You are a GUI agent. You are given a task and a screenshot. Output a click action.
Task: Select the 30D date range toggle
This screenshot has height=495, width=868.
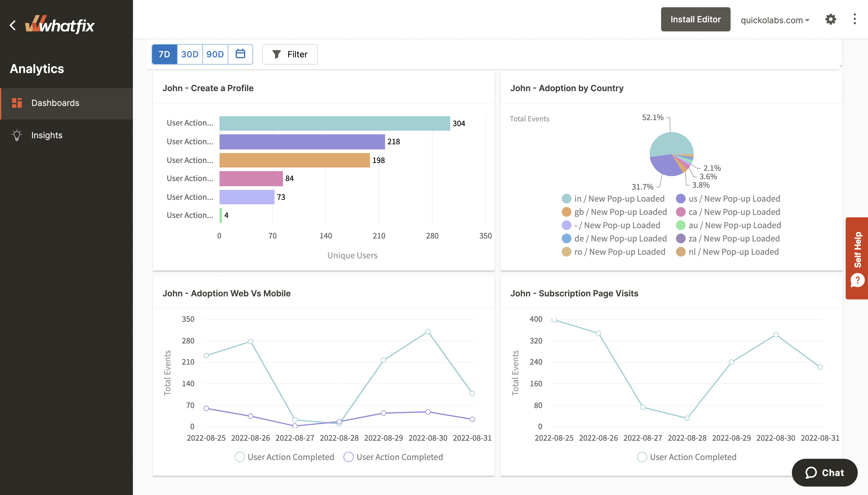(x=190, y=54)
